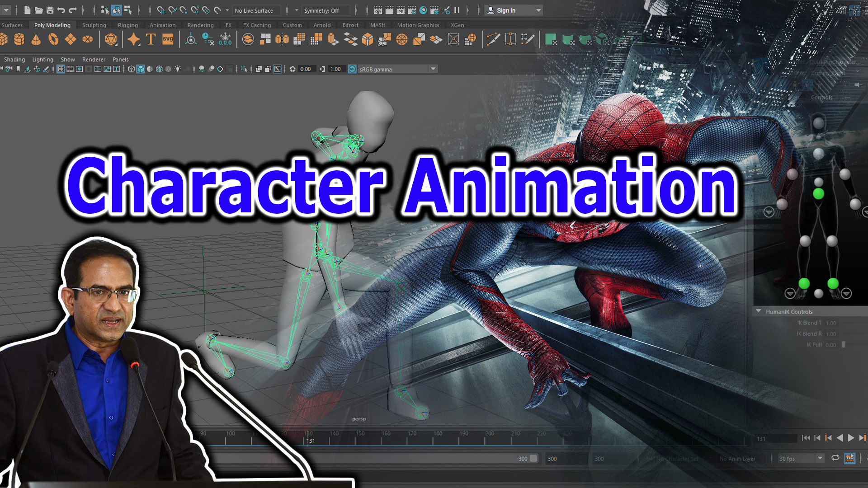Undo the last action via the arrow icon

61,10
